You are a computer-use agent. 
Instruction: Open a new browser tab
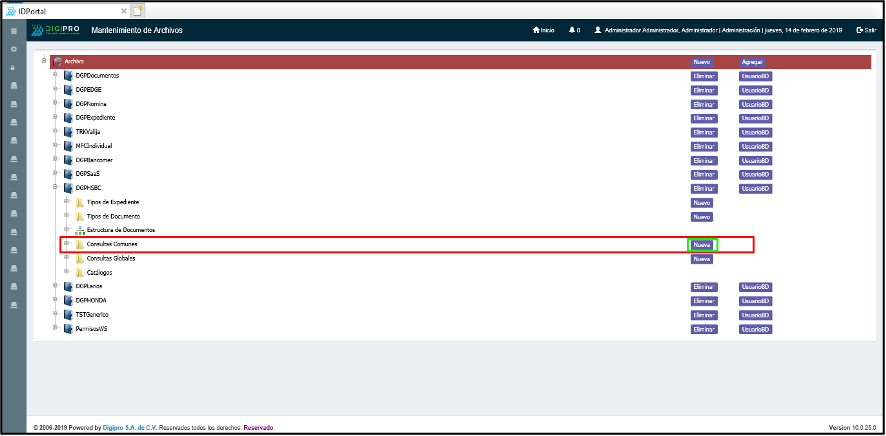pyautogui.click(x=138, y=10)
